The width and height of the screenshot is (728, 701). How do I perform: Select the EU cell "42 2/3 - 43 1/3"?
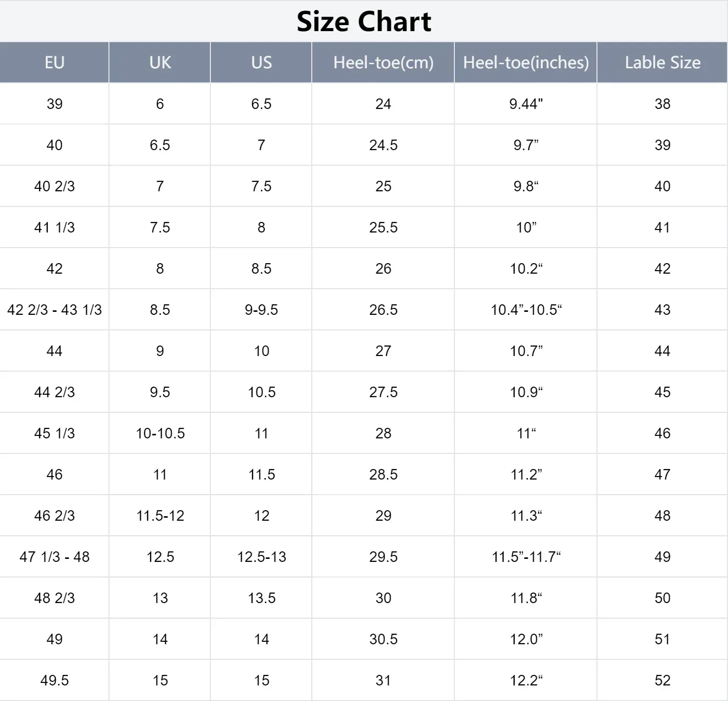point(54,310)
